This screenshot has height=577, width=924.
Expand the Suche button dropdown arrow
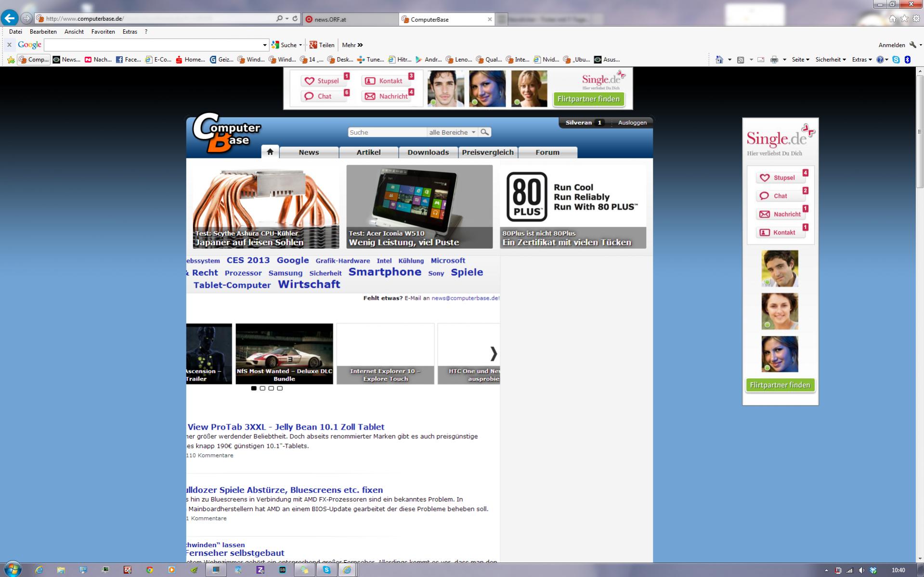(300, 45)
